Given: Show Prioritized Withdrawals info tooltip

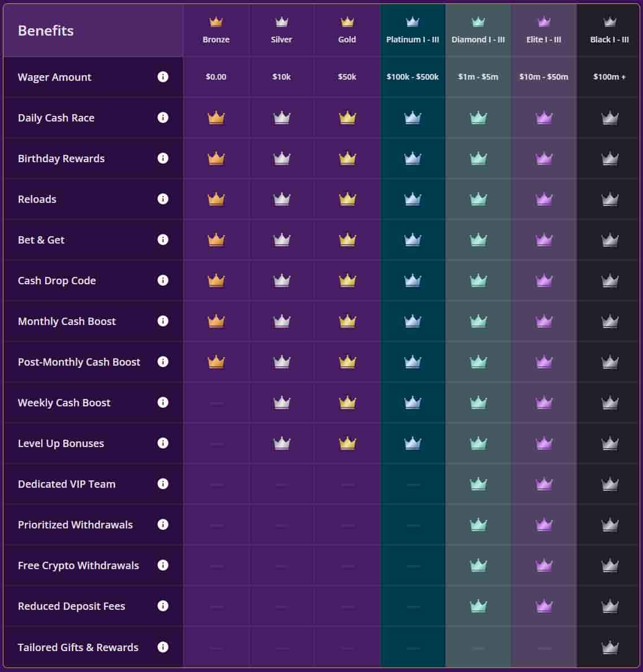Looking at the screenshot, I should click(163, 524).
